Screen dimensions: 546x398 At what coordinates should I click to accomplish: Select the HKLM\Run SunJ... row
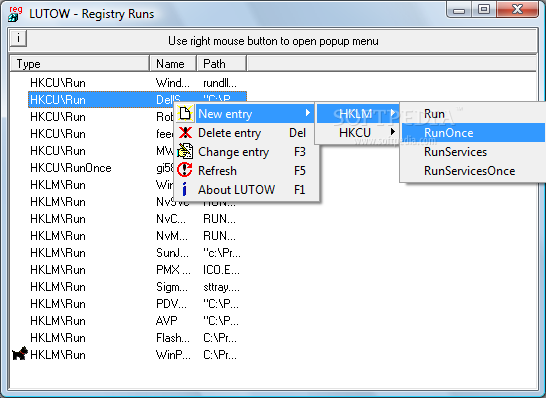click(137, 253)
